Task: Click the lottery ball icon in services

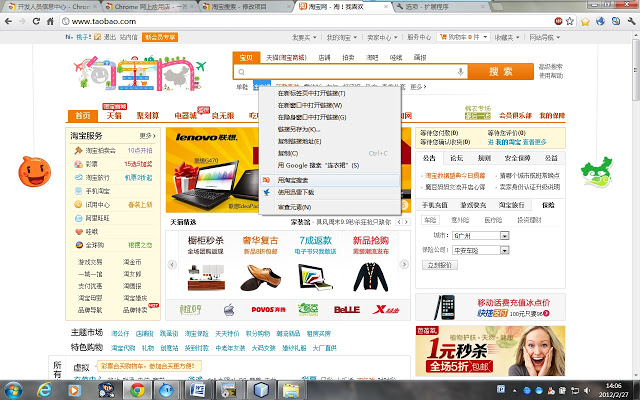Action: click(x=78, y=164)
